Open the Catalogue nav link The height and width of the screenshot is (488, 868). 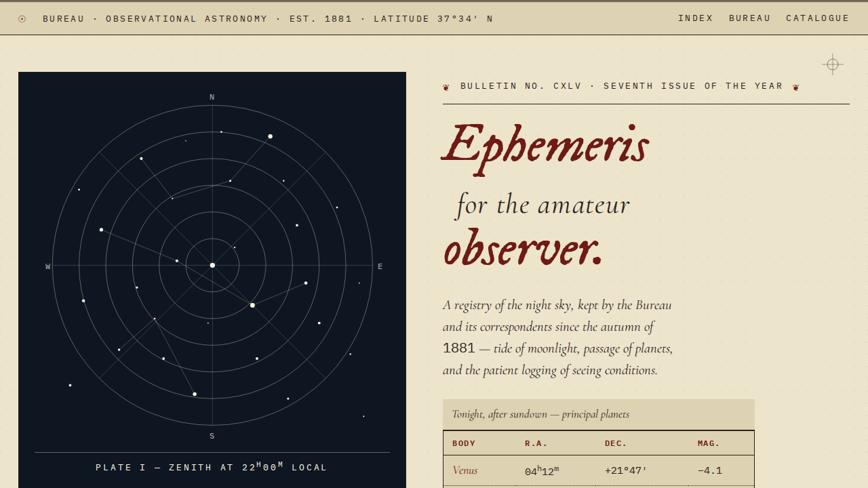coord(818,18)
